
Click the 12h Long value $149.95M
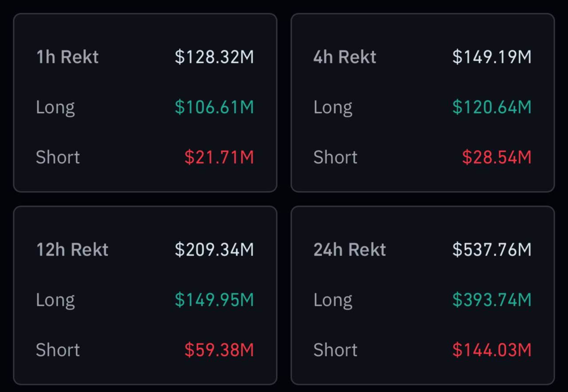(x=214, y=300)
